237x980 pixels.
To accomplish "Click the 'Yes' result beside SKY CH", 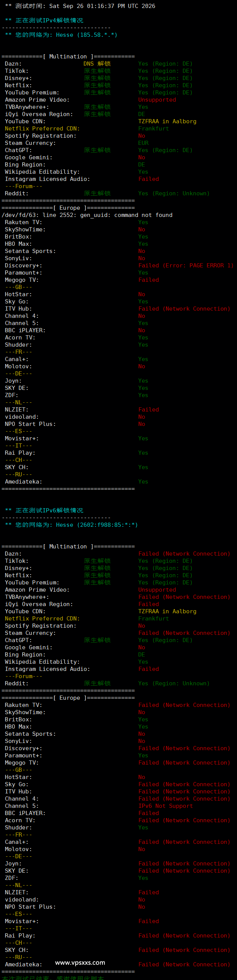I will 143,468.
